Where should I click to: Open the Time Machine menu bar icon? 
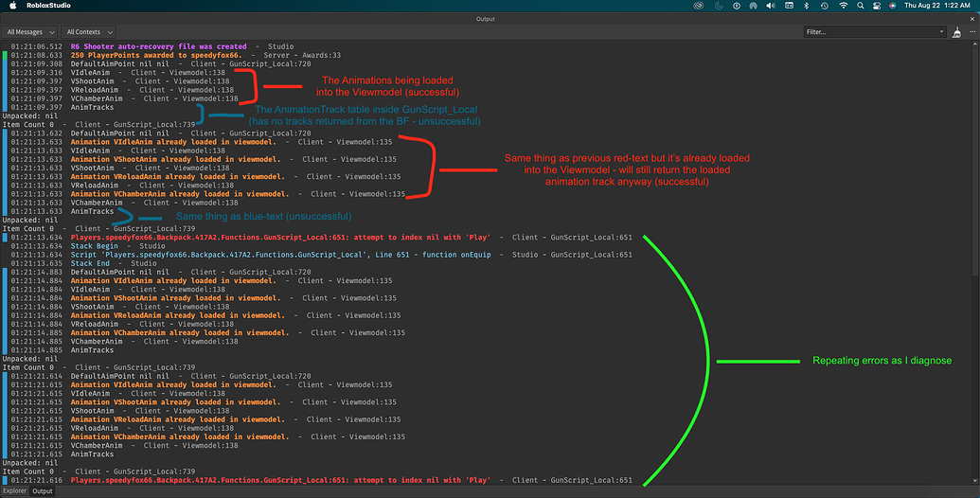825,6
